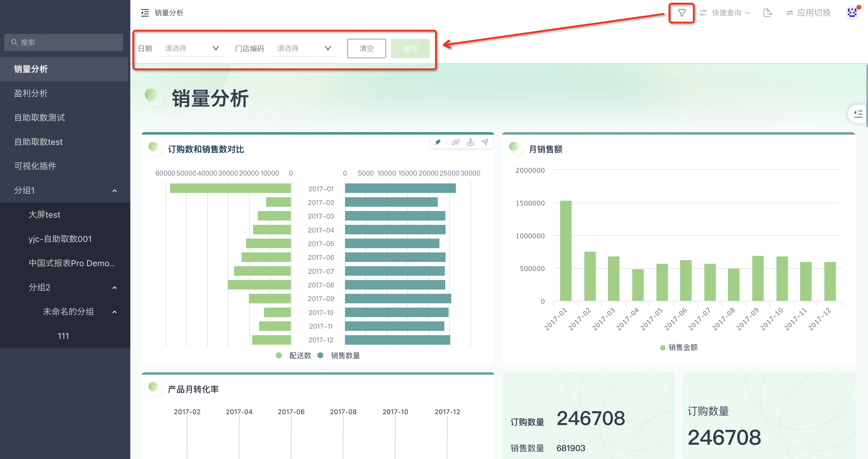Toggle 配送数 legend in order chart

[x=293, y=356]
